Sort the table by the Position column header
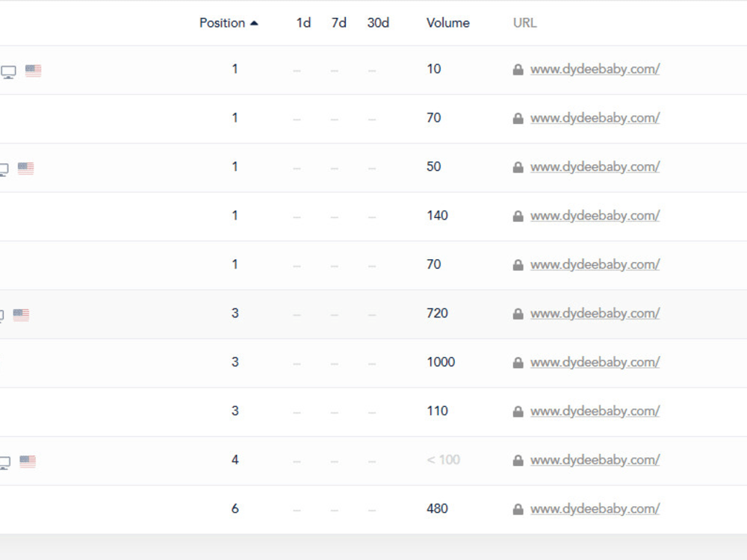The image size is (747, 560). [x=222, y=23]
